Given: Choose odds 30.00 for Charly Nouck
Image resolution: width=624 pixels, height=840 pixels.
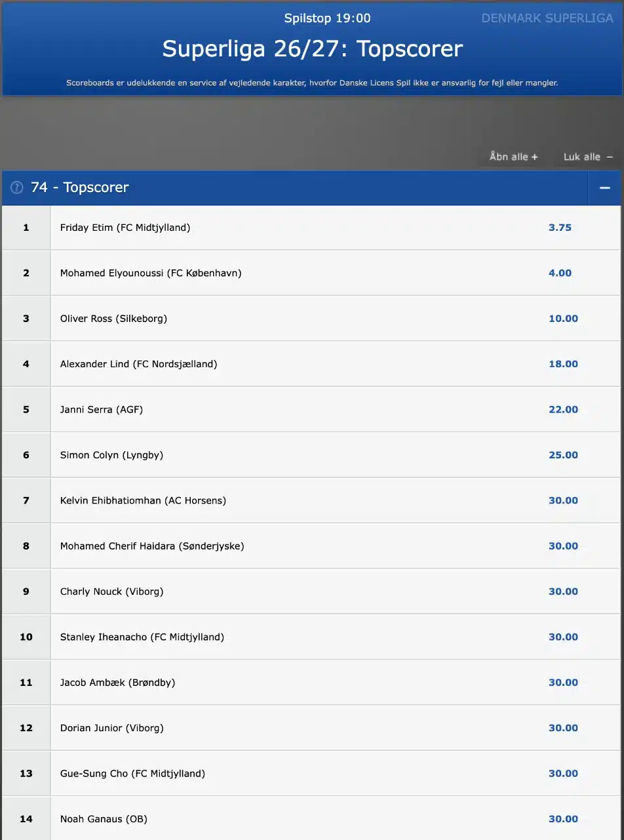Looking at the screenshot, I should (x=563, y=591).
